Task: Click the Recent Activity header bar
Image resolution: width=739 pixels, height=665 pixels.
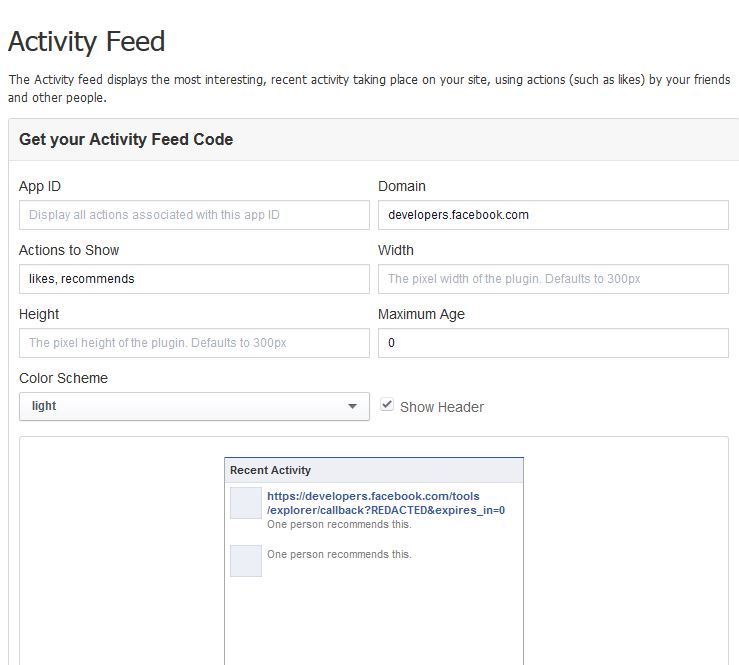Action: coord(374,470)
